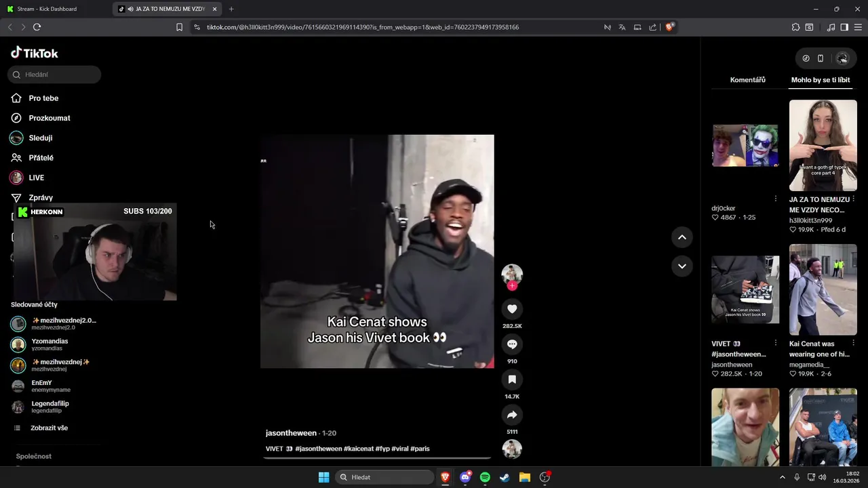The image size is (868, 488).
Task: Bookmark this page in address bar
Action: [x=179, y=27]
